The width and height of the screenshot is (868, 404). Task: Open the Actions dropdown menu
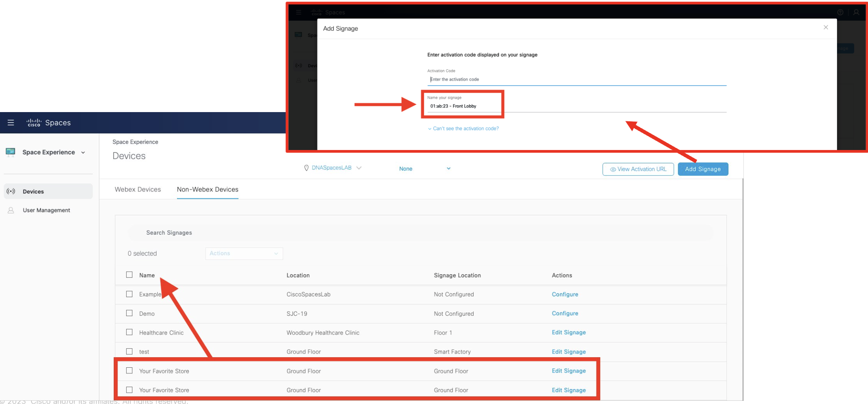(x=244, y=253)
